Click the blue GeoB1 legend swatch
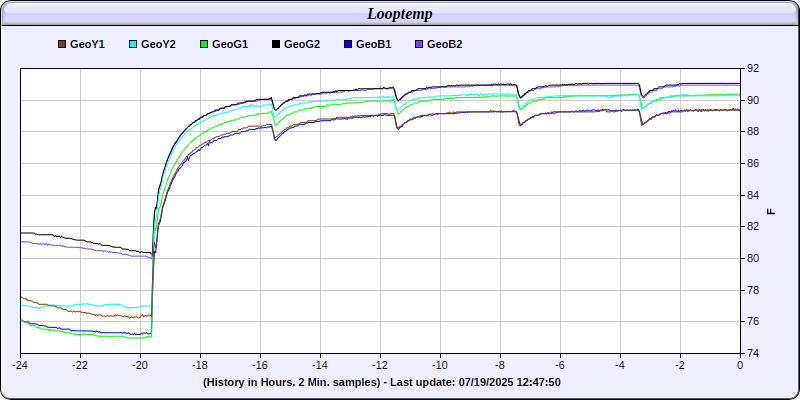800x400 pixels. point(348,44)
